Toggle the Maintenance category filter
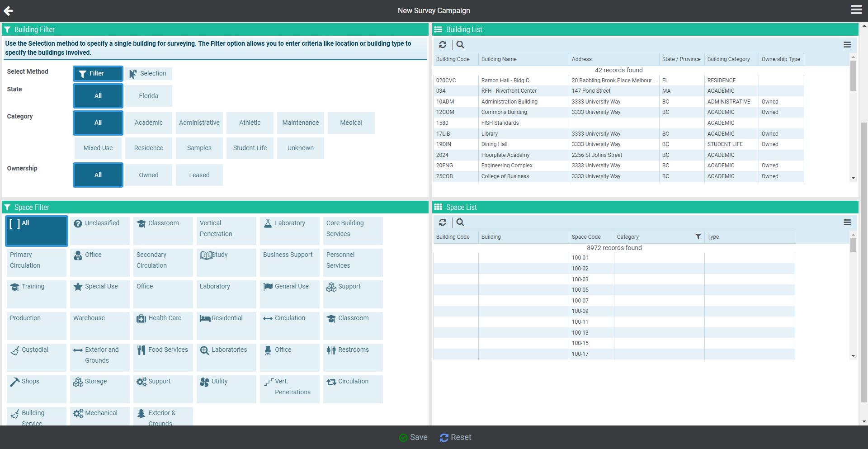Screen dimensions: 868x449 click(x=301, y=123)
